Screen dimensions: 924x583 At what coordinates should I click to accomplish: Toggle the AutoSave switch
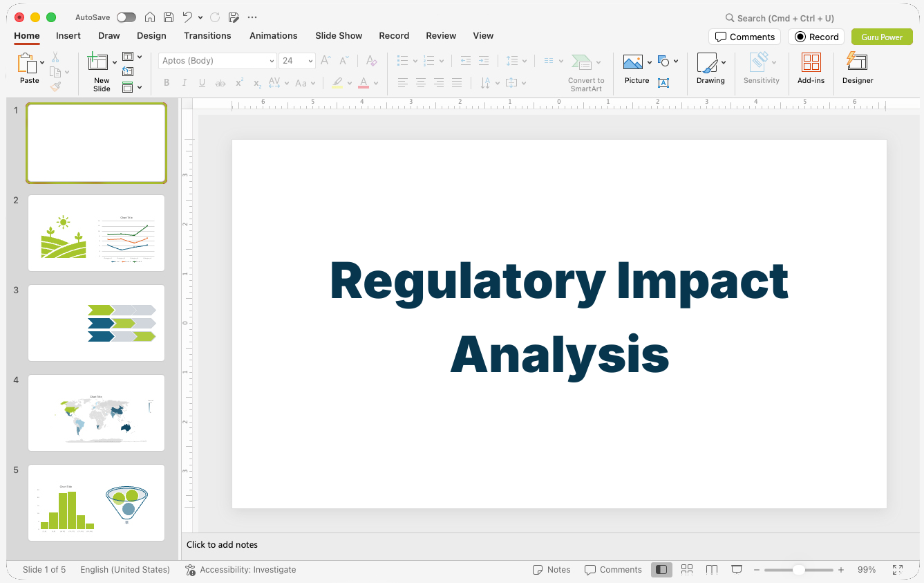coord(126,17)
